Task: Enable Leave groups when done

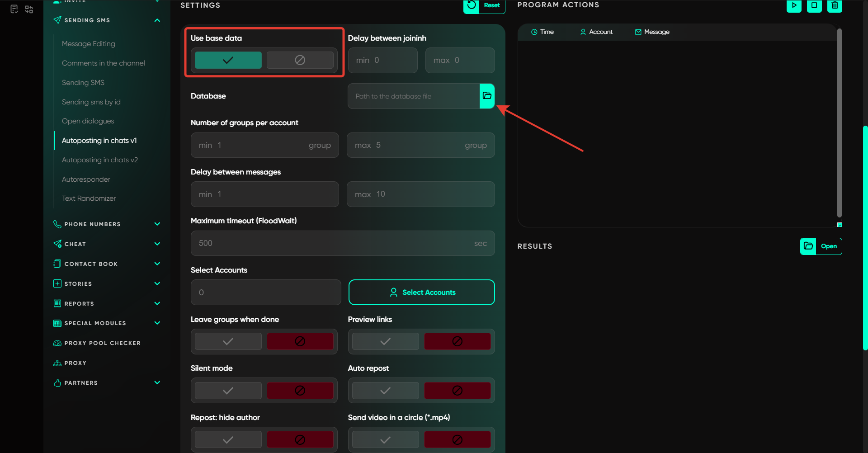Action: point(228,341)
